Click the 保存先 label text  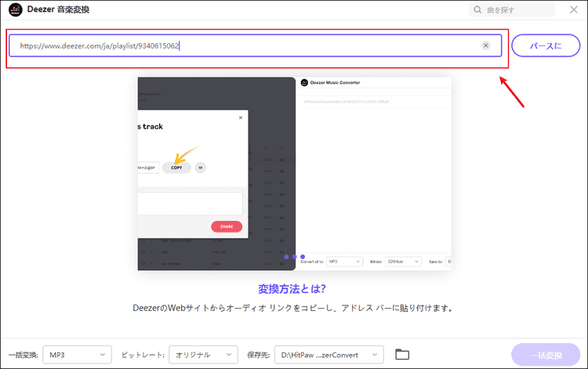tap(259, 355)
